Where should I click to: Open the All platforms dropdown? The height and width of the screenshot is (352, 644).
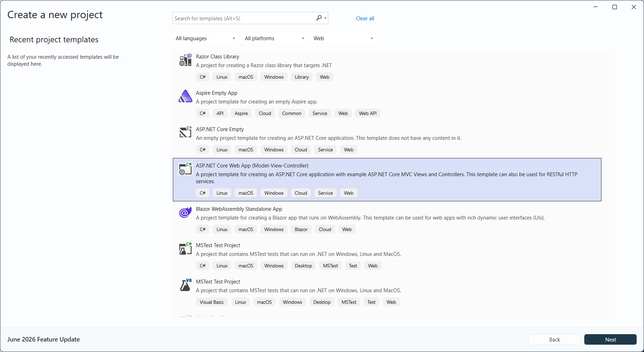(x=275, y=38)
